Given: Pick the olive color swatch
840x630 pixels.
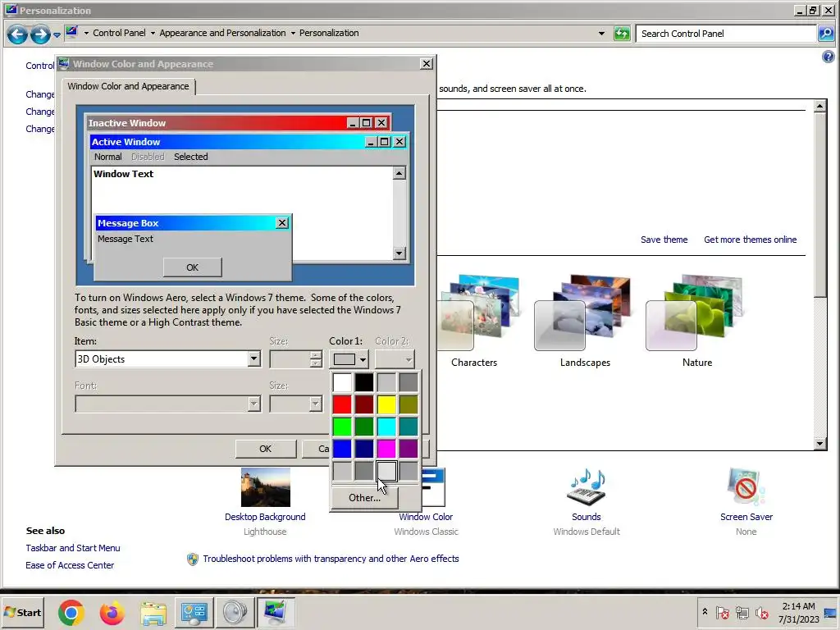Looking at the screenshot, I should click(x=409, y=404).
